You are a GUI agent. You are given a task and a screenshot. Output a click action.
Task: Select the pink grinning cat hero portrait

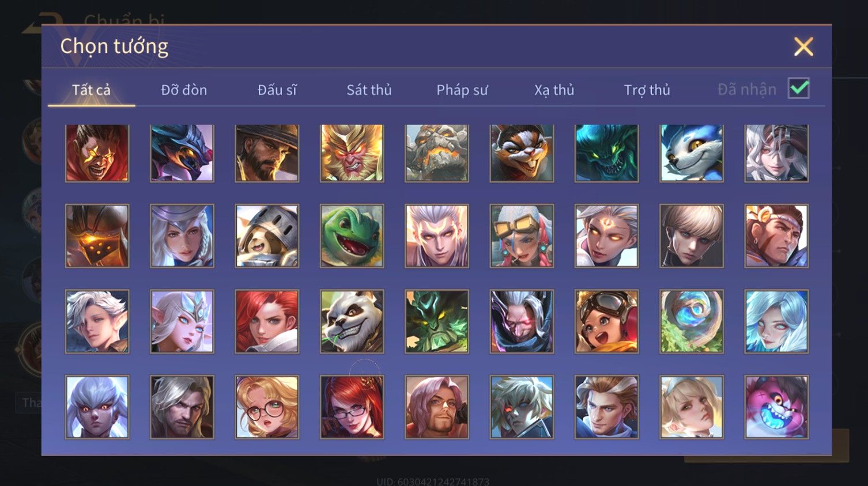(776, 407)
